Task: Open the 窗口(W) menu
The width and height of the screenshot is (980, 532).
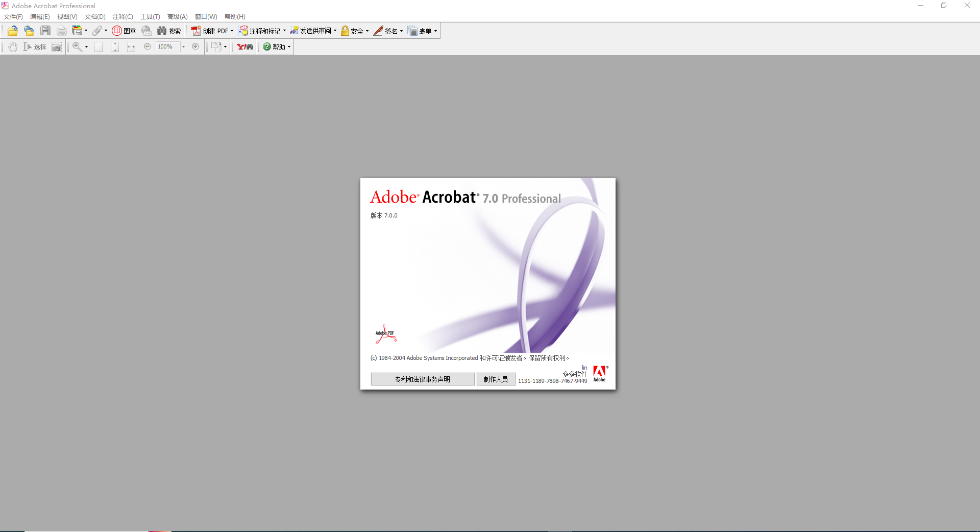Action: (206, 17)
